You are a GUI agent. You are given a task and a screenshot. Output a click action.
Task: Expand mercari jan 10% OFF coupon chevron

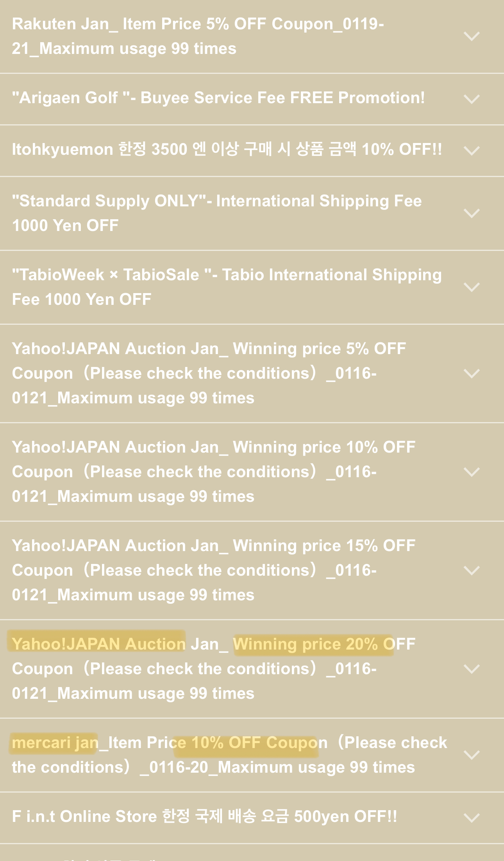472,755
